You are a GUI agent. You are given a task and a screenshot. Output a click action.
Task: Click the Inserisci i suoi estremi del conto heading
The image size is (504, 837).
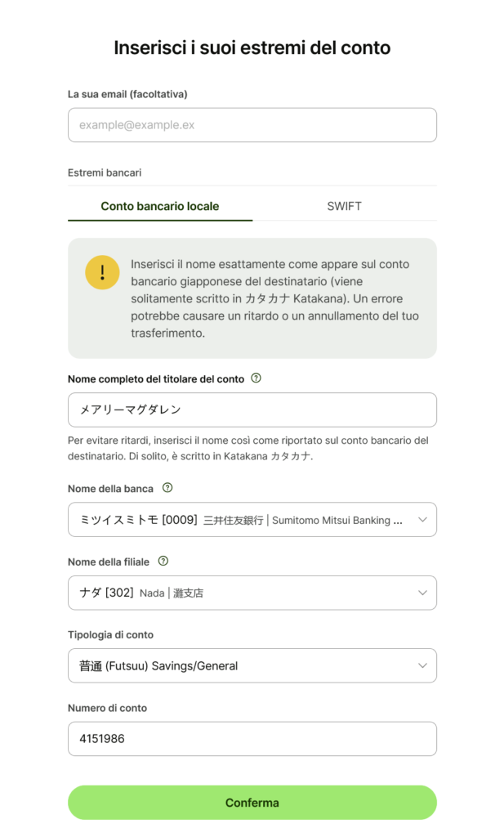click(x=252, y=47)
